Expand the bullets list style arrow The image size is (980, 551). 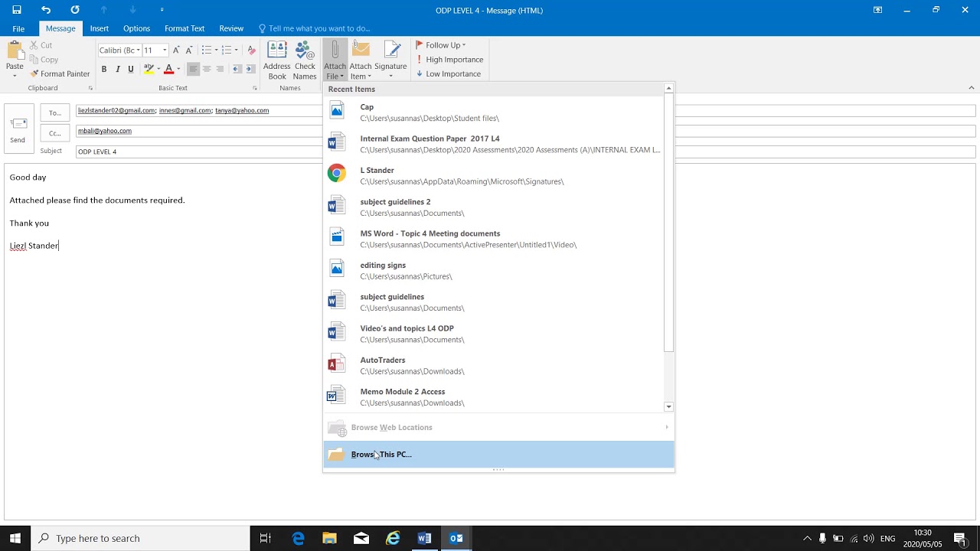coord(217,50)
